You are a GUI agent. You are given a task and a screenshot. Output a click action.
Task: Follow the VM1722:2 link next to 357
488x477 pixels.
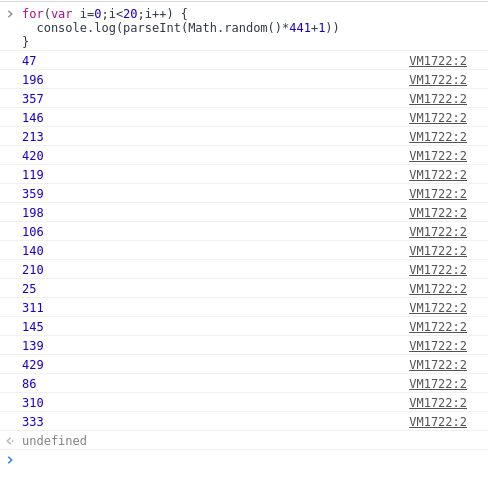(x=438, y=99)
